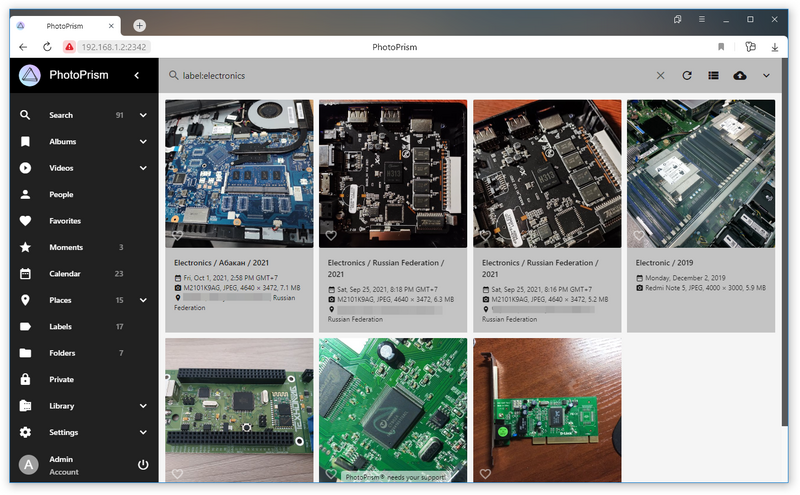Viewport: 800px width, 495px height.
Task: Click the Library icon in the sidebar
Action: [x=25, y=406]
